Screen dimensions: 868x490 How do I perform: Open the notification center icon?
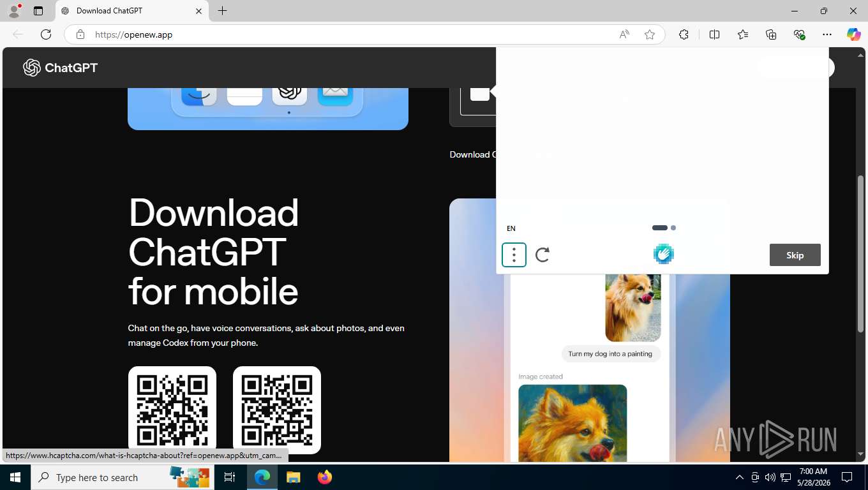847,477
